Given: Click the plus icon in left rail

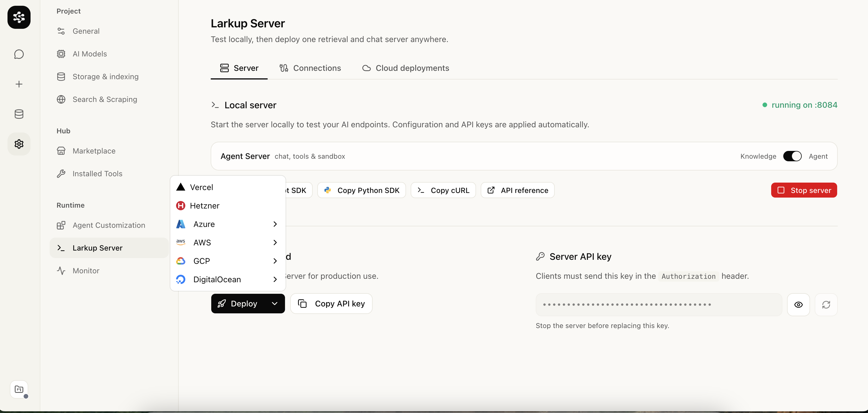Looking at the screenshot, I should (19, 84).
